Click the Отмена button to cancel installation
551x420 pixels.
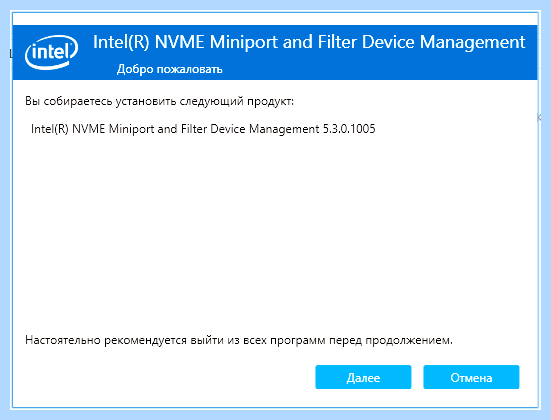tap(471, 377)
